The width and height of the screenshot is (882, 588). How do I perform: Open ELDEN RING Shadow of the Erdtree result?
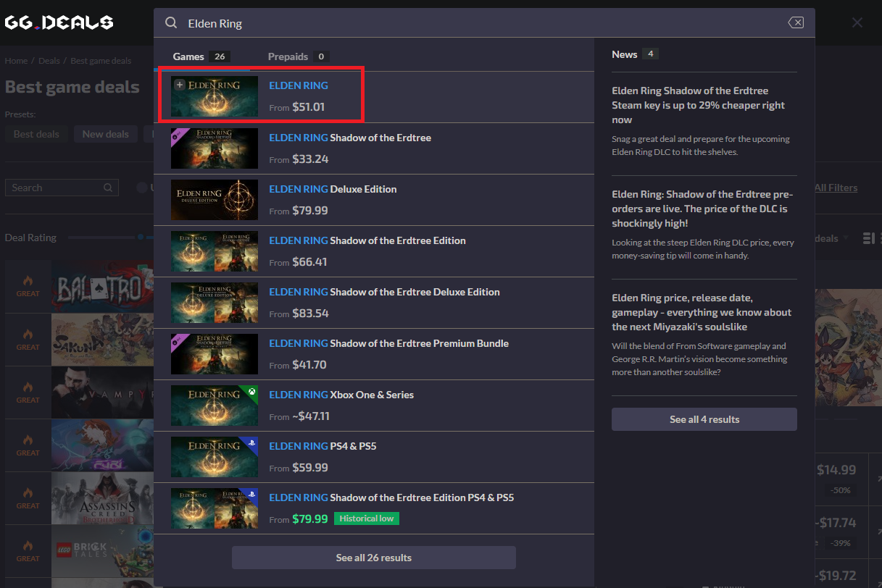(x=374, y=148)
